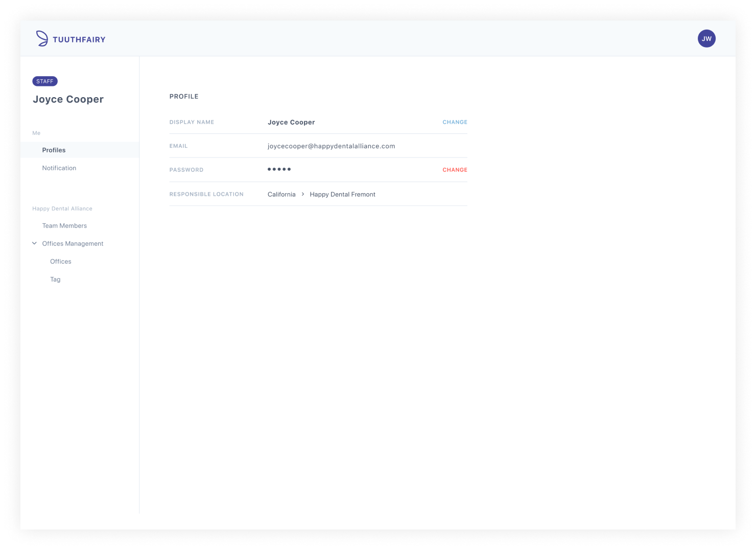The image size is (756, 550).
Task: Click the TUUTHFAIRY wordmark text
Action: [x=79, y=39]
